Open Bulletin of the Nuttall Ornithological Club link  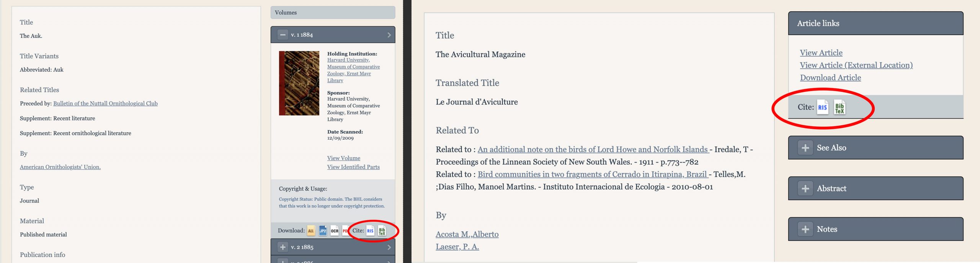[105, 103]
